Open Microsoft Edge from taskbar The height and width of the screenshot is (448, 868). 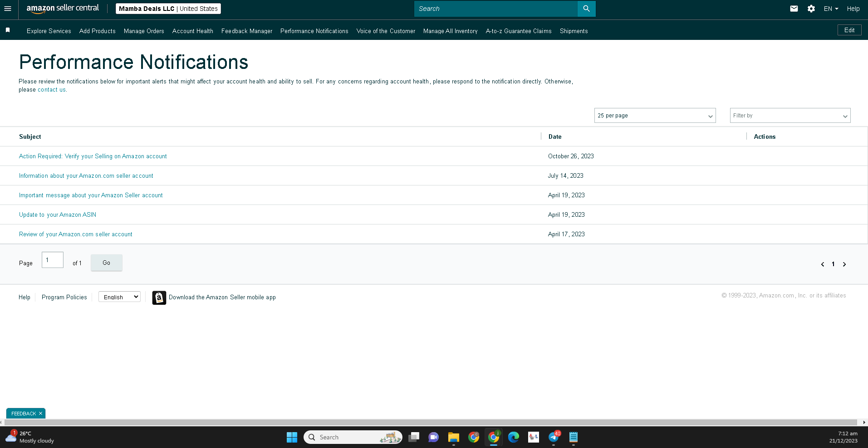(514, 437)
